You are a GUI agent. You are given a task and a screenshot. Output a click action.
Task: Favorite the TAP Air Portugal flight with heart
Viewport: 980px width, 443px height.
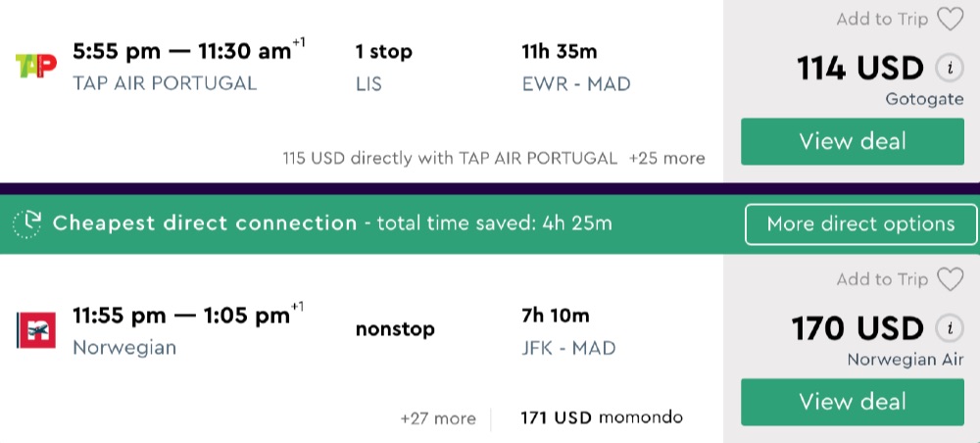[x=950, y=20]
